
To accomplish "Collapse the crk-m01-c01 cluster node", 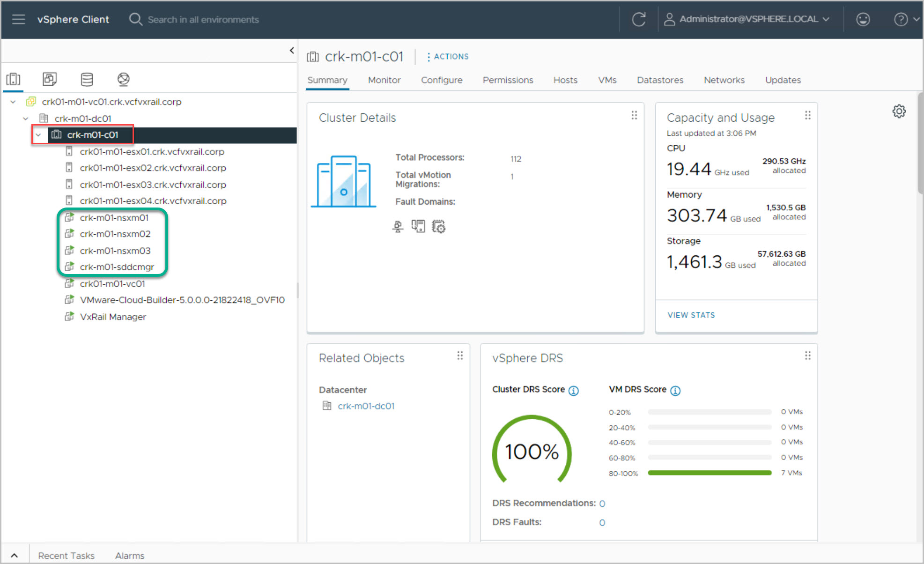I will click(38, 135).
